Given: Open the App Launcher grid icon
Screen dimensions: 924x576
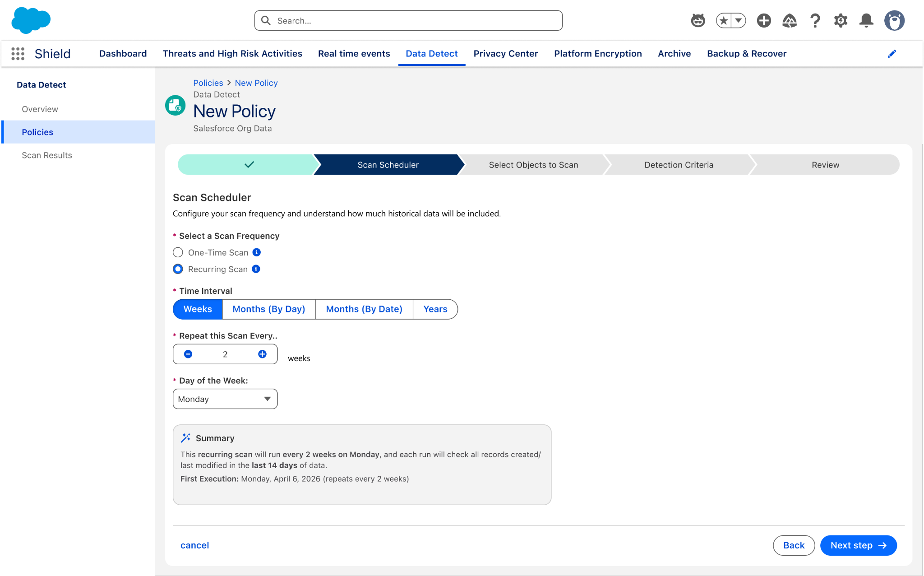Looking at the screenshot, I should [18, 54].
